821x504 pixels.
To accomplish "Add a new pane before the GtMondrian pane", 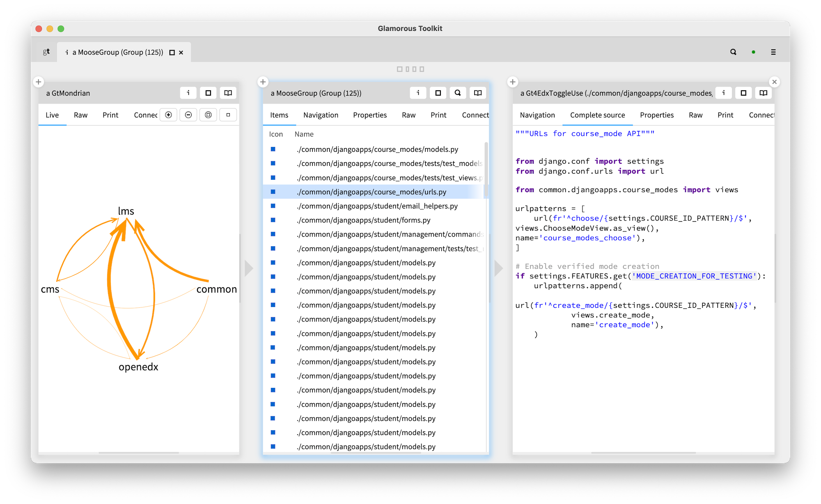I will click(39, 82).
